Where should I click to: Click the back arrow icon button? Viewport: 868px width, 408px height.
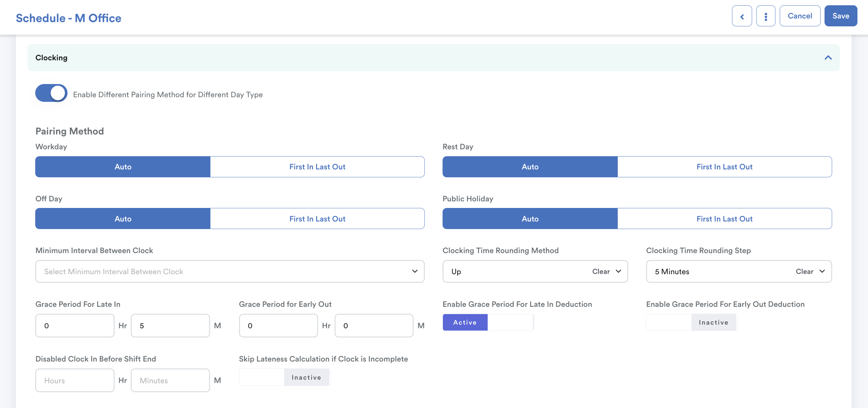[741, 16]
